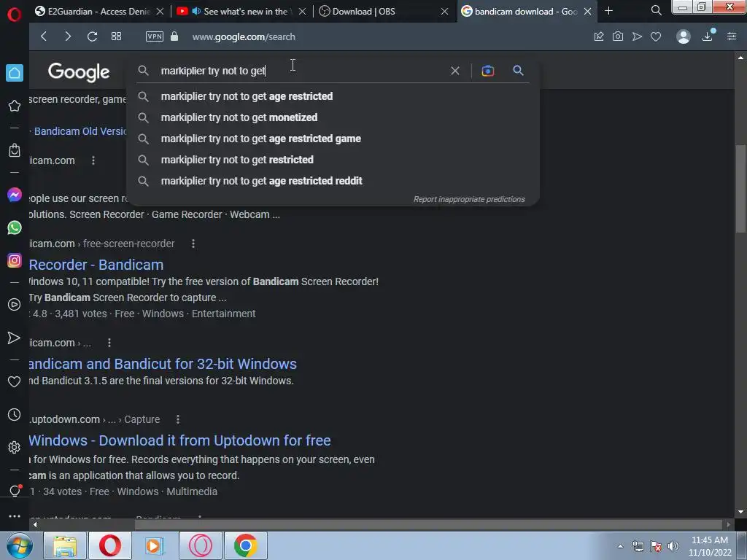Open the My Flow send icon in toolbar

(x=637, y=36)
